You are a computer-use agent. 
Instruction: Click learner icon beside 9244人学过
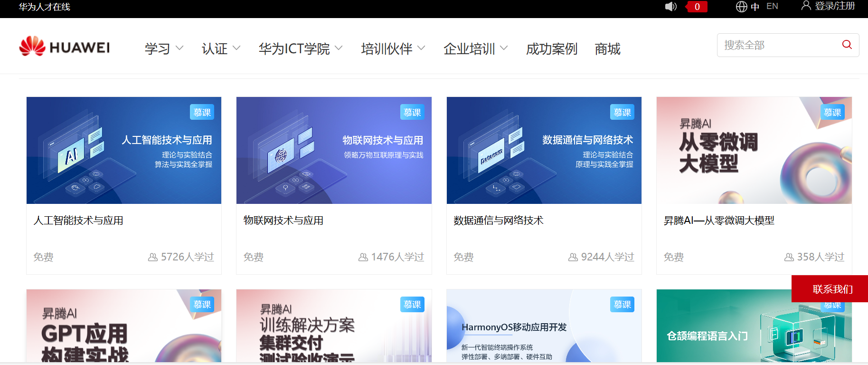(x=573, y=257)
